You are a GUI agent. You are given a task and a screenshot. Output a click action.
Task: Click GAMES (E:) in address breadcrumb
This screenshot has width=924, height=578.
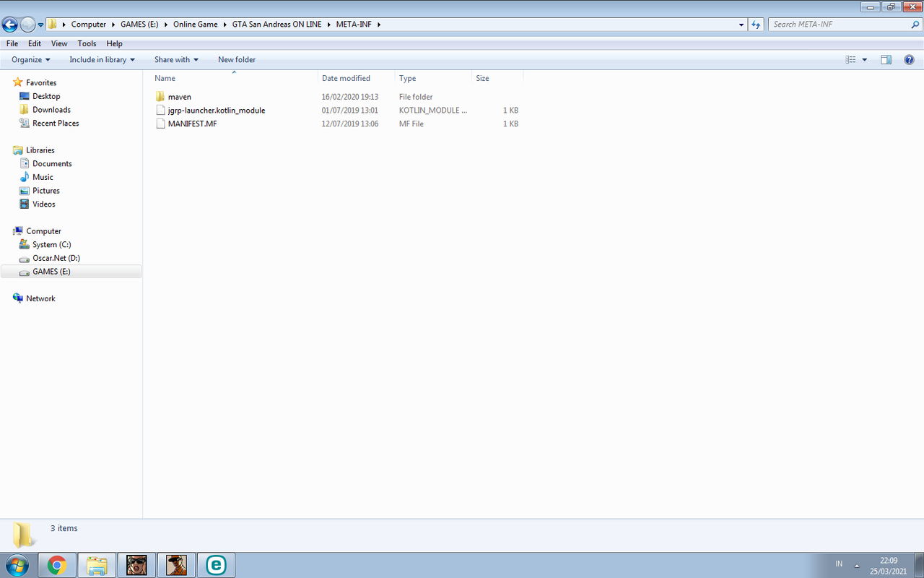click(x=139, y=25)
